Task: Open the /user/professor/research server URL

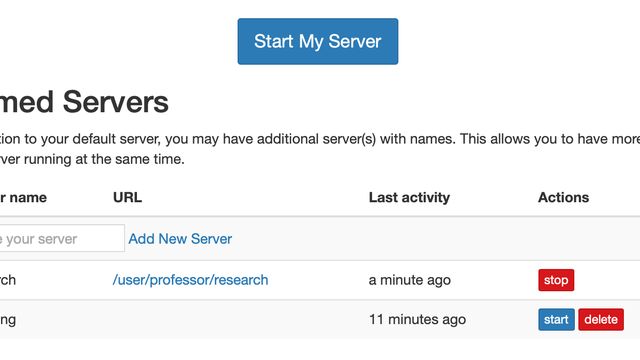Action: pyautogui.click(x=191, y=280)
